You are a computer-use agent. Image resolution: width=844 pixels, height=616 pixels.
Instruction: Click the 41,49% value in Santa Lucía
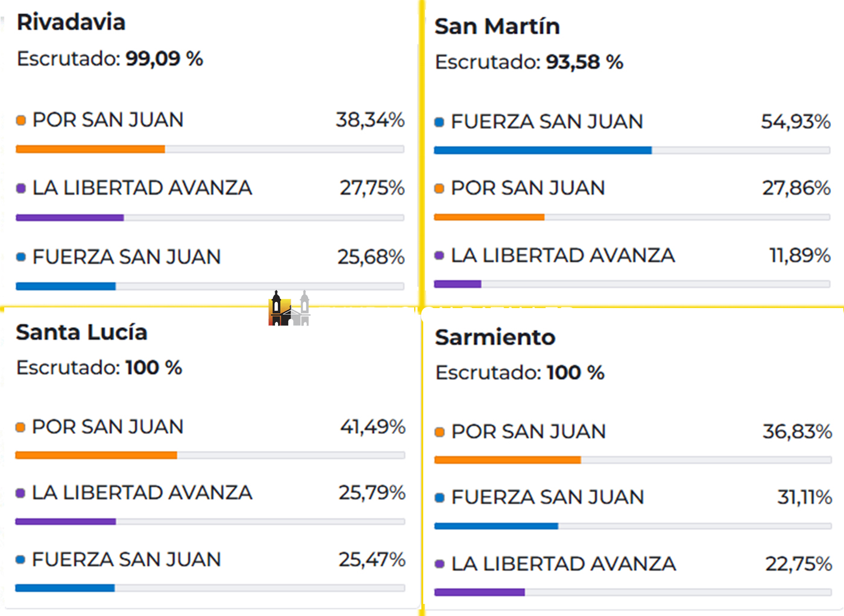[372, 427]
